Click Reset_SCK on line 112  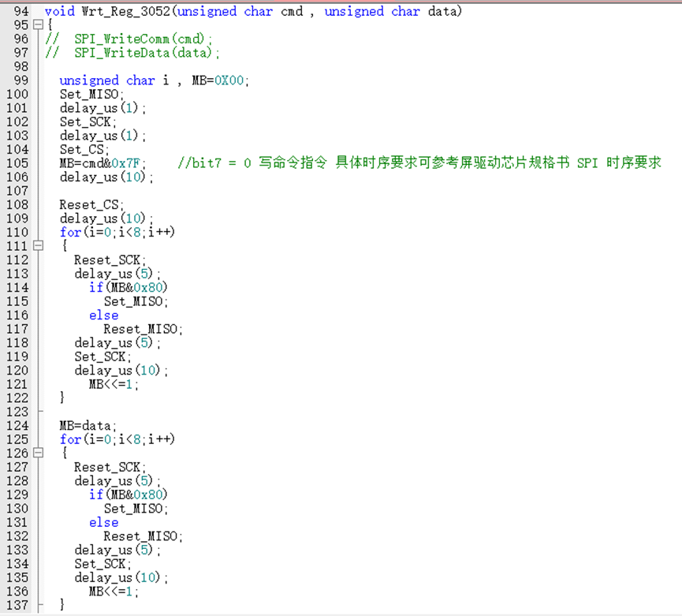110,260
